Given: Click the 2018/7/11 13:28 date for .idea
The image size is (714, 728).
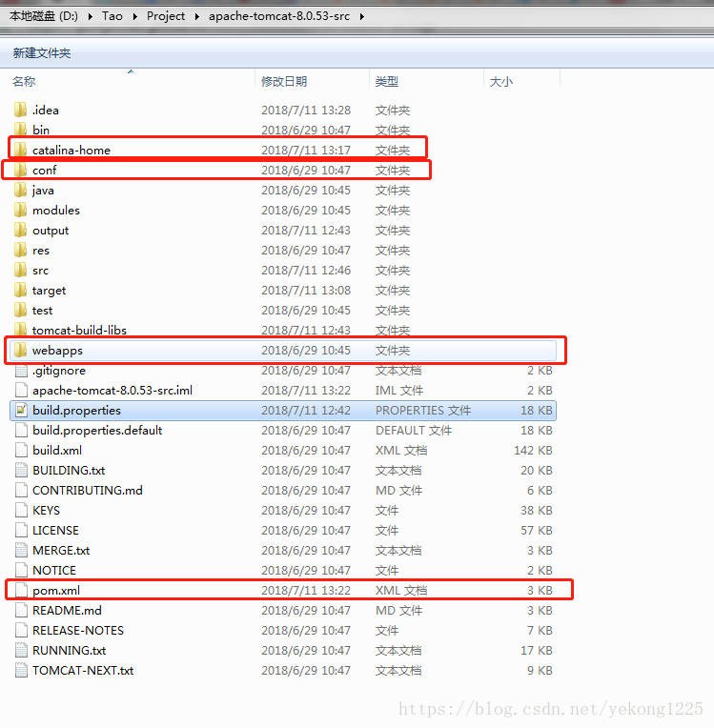Looking at the screenshot, I should [306, 110].
